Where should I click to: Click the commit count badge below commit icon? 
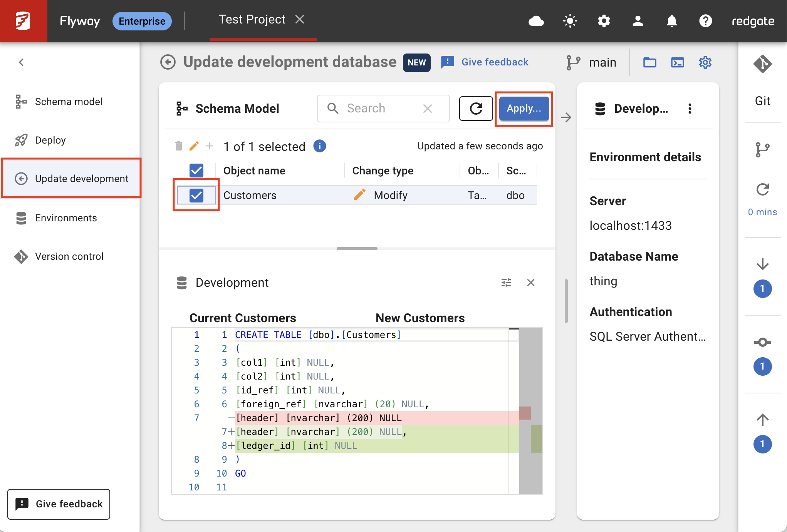(x=762, y=366)
